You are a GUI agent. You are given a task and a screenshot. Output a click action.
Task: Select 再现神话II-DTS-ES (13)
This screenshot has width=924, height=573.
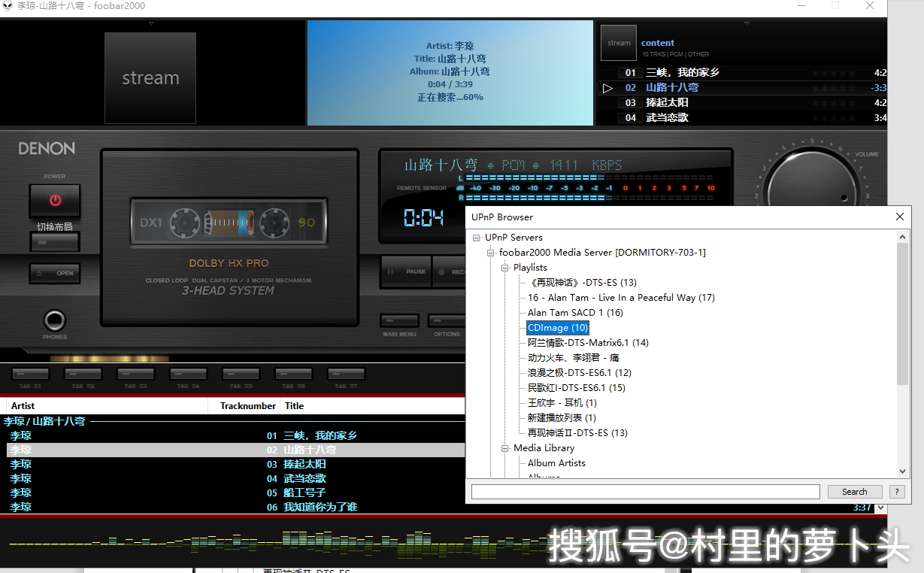click(x=577, y=433)
